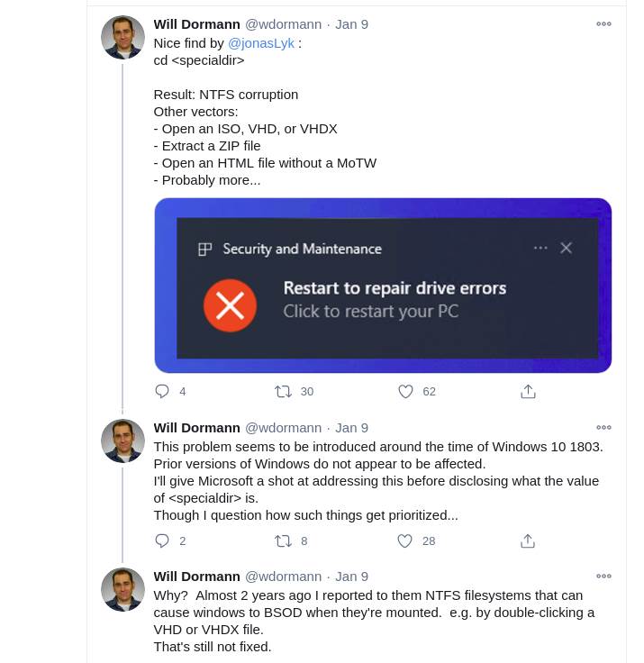Open Will Dormann's name on first tweet
The width and height of the screenshot is (644, 663).
[196, 24]
